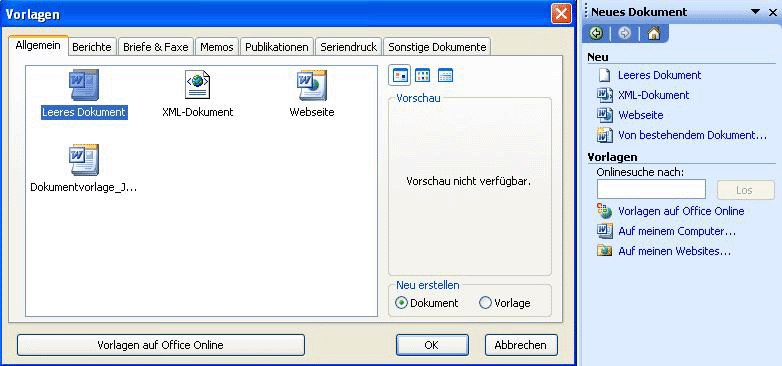Switch to large icons view
Viewport: 782px width, 366px height.
[400, 75]
